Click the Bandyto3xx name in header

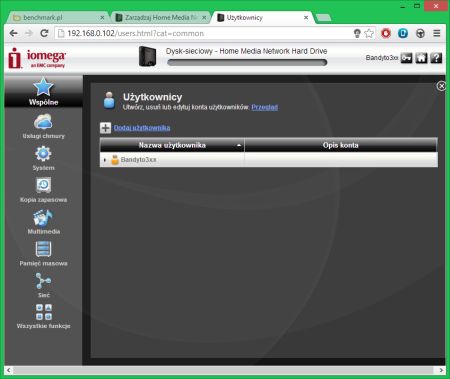(x=382, y=58)
